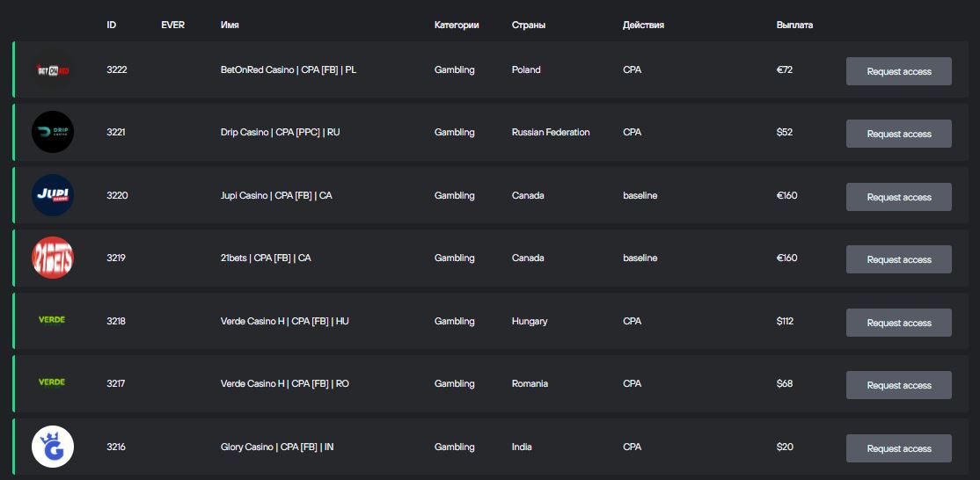
Task: Request access for BetOnRed Casino offer
Action: (899, 71)
